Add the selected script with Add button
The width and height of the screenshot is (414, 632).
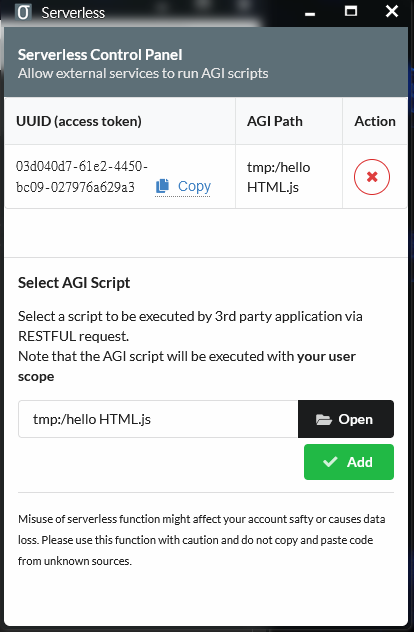point(349,462)
